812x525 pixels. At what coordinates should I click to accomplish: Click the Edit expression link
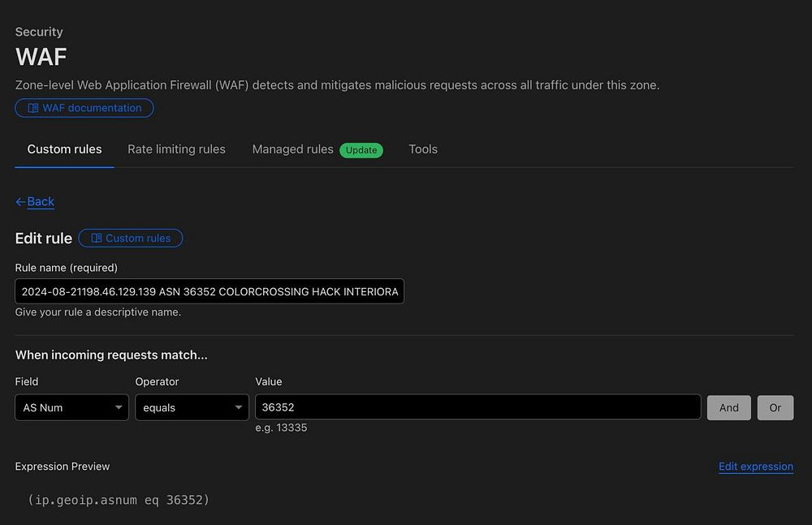755,467
